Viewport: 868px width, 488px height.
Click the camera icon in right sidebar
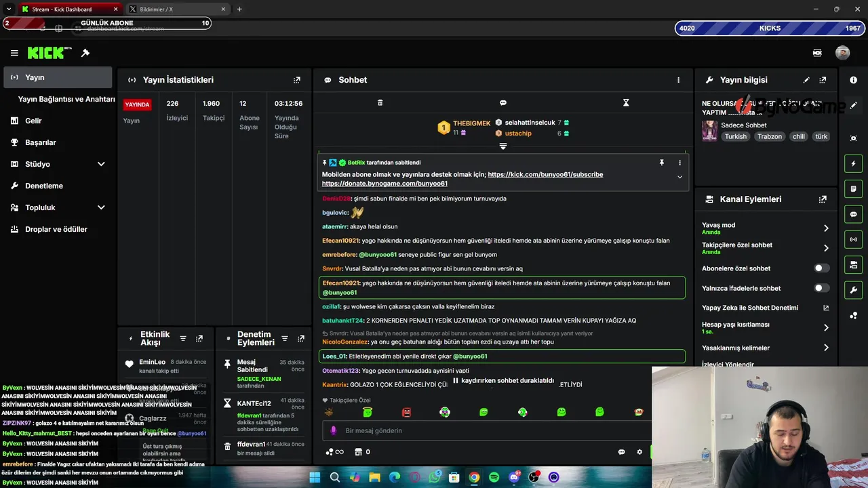point(853,264)
